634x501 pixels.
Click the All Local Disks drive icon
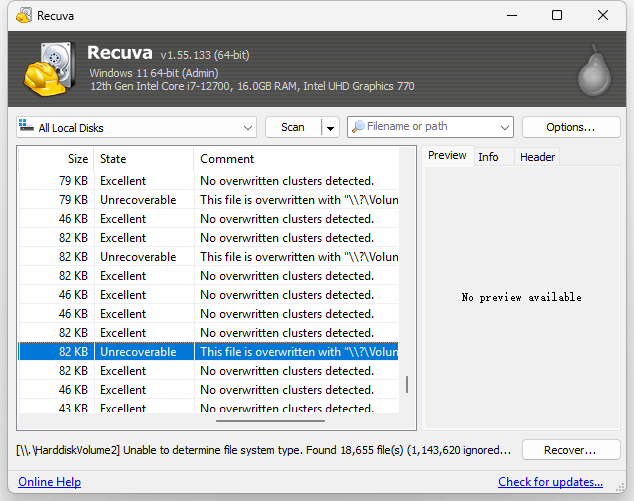26,125
